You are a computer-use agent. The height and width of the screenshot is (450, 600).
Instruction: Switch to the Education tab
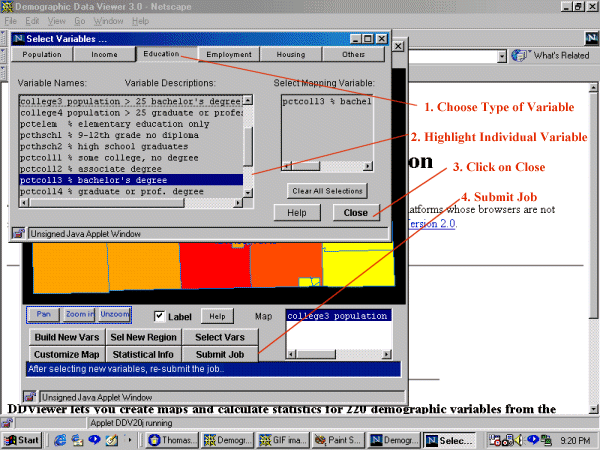click(160, 54)
